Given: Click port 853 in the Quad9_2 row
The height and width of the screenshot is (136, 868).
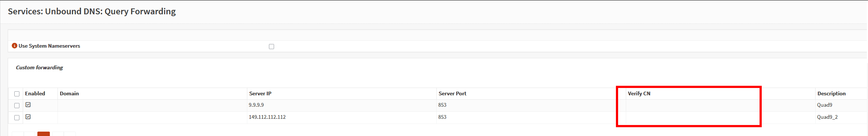Looking at the screenshot, I should point(442,117).
